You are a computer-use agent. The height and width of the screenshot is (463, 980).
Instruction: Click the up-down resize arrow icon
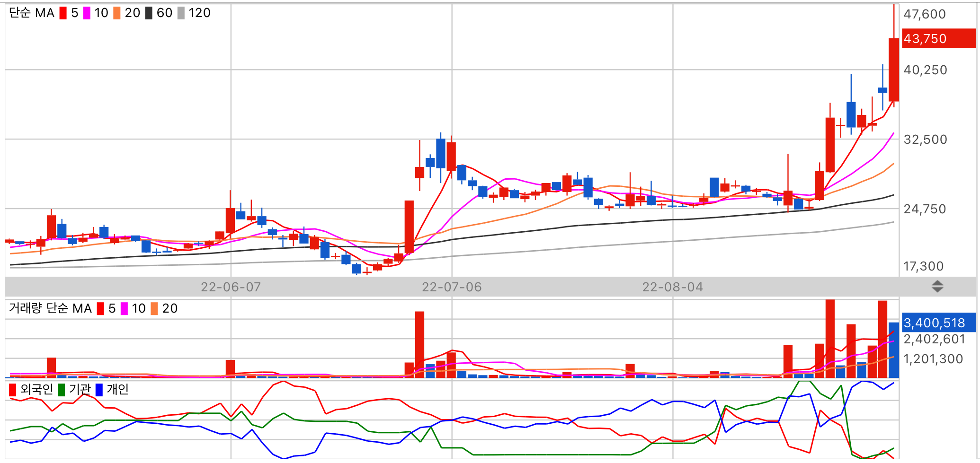pyautogui.click(x=937, y=286)
